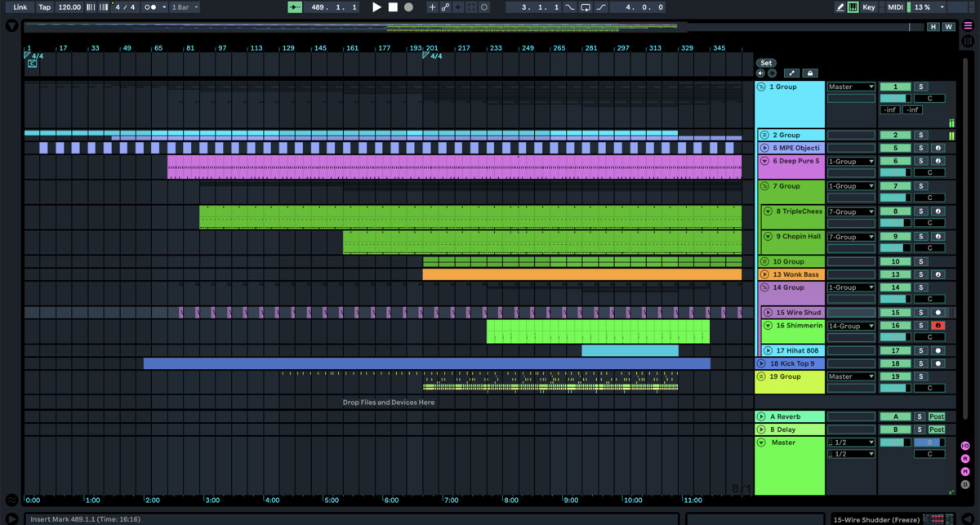This screenshot has height=525, width=980.
Task: Arm the 16 Shimmerin track for recording
Action: [938, 326]
